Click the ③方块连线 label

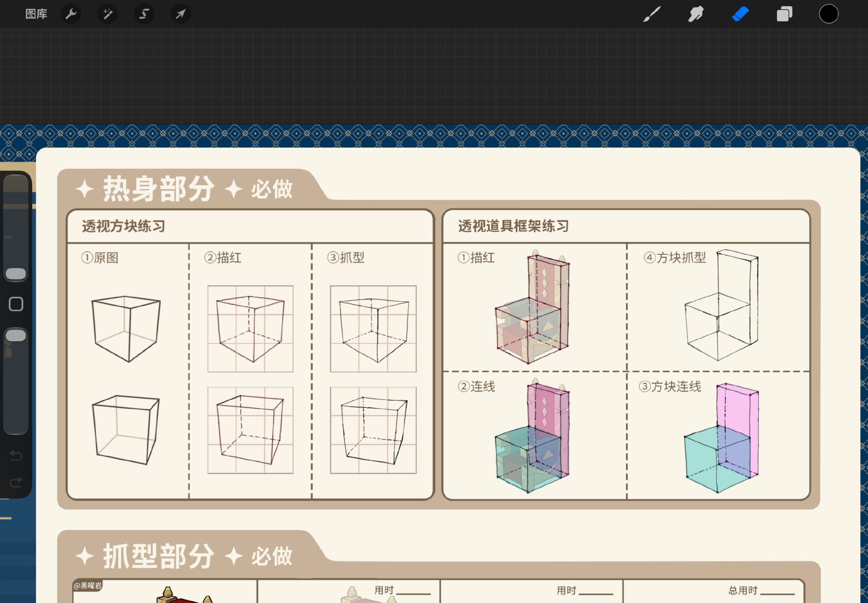[670, 386]
